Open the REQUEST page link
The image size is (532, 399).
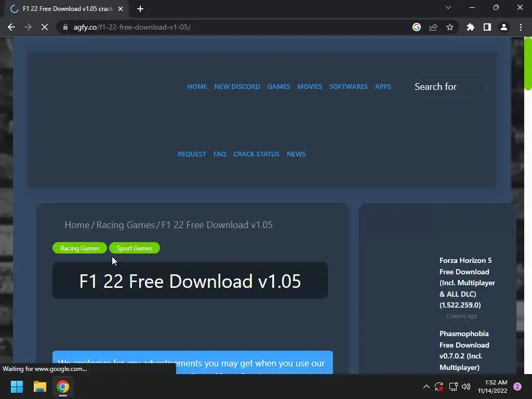(192, 154)
